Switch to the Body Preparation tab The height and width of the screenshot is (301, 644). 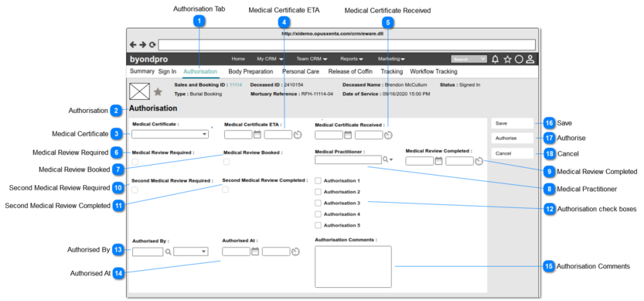[250, 71]
